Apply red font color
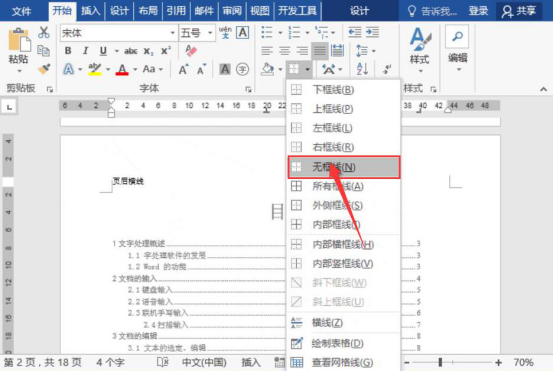This screenshot has height=372, width=554. pos(122,69)
